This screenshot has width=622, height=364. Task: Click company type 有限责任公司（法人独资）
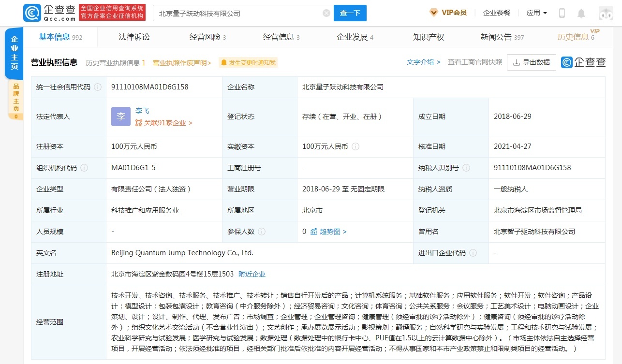pyautogui.click(x=151, y=189)
